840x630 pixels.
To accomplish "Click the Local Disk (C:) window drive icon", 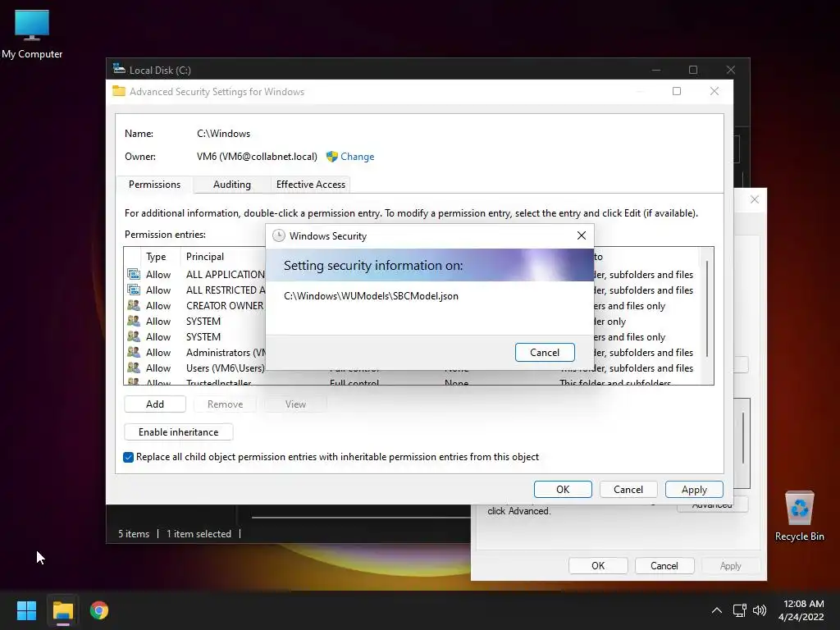I will tap(119, 69).
